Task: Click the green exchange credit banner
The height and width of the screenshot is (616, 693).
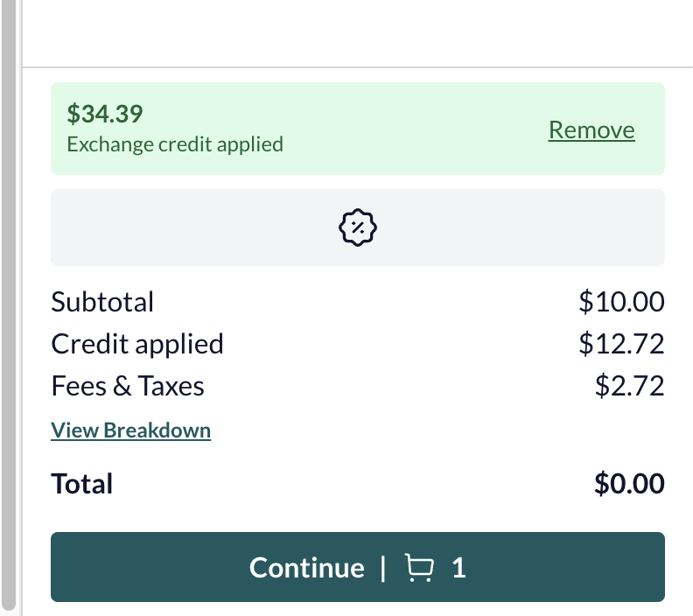Action: click(x=358, y=129)
